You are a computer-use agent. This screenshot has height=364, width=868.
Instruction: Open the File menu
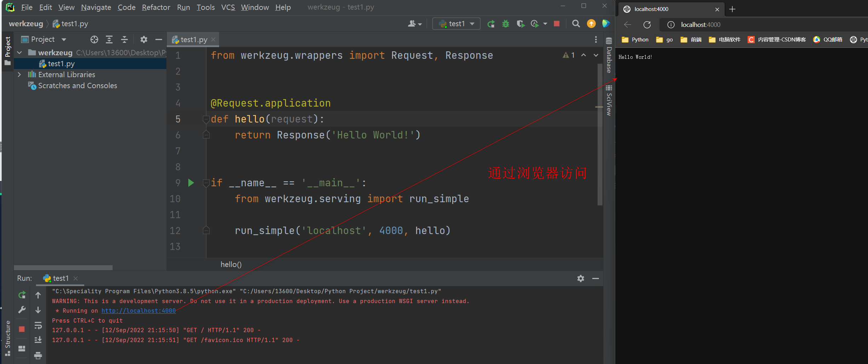tap(27, 7)
